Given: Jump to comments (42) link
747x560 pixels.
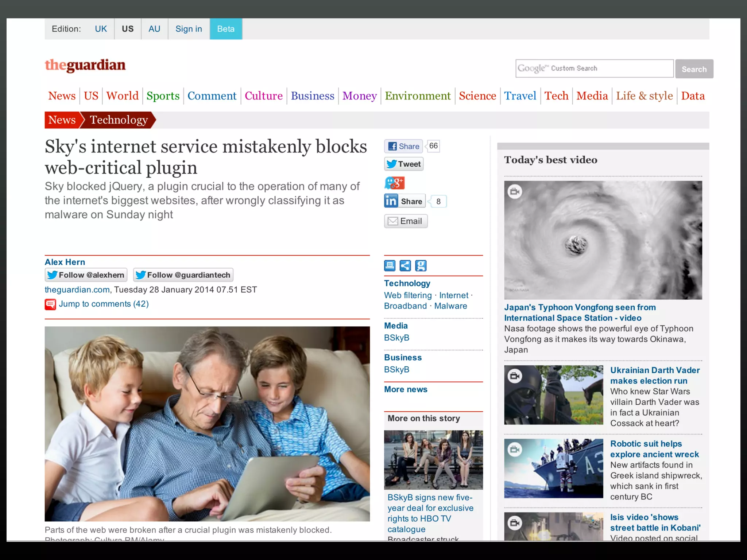Looking at the screenshot, I should (104, 304).
